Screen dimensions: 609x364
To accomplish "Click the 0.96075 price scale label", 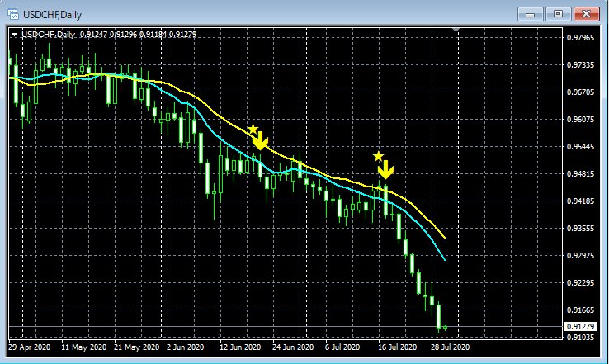I will tap(580, 119).
